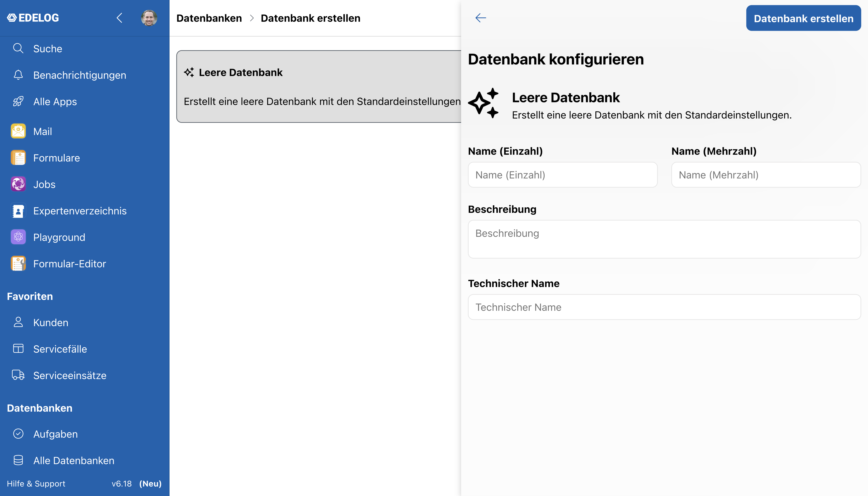Image resolution: width=868 pixels, height=496 pixels.
Task: Click the Datenbanken sidebar section header
Action: tap(40, 408)
